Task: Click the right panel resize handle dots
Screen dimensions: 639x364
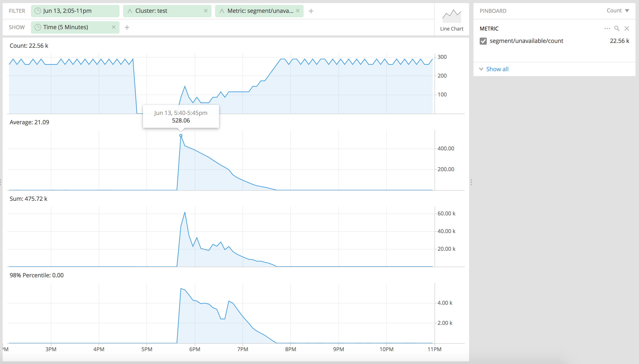Action: [x=471, y=182]
